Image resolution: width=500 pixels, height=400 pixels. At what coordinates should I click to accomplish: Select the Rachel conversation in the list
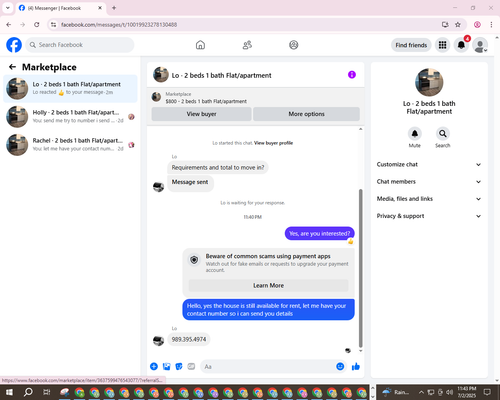(x=70, y=144)
